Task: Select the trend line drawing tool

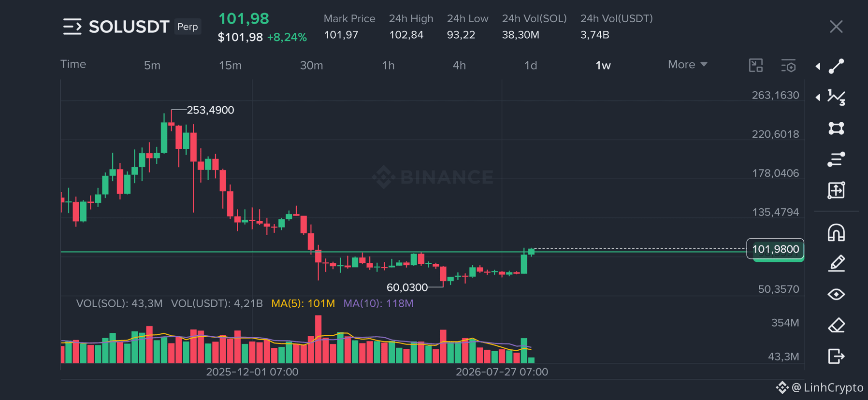Action: coord(836,66)
